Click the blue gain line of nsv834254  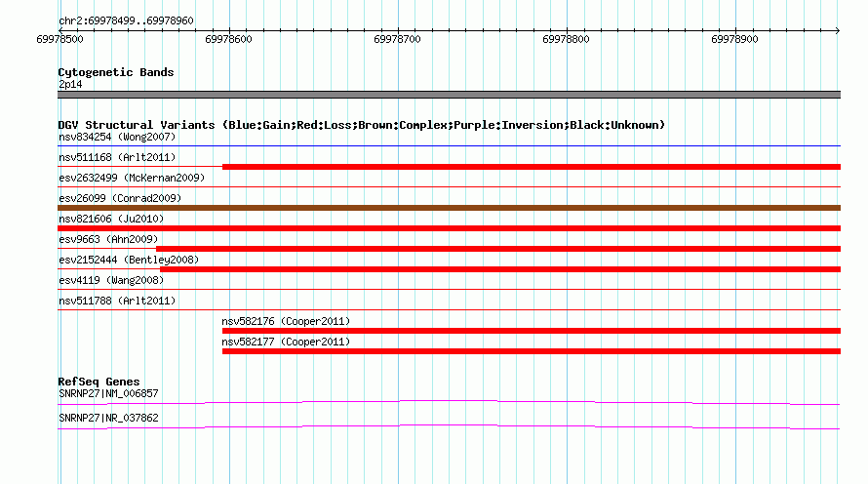tap(449, 146)
